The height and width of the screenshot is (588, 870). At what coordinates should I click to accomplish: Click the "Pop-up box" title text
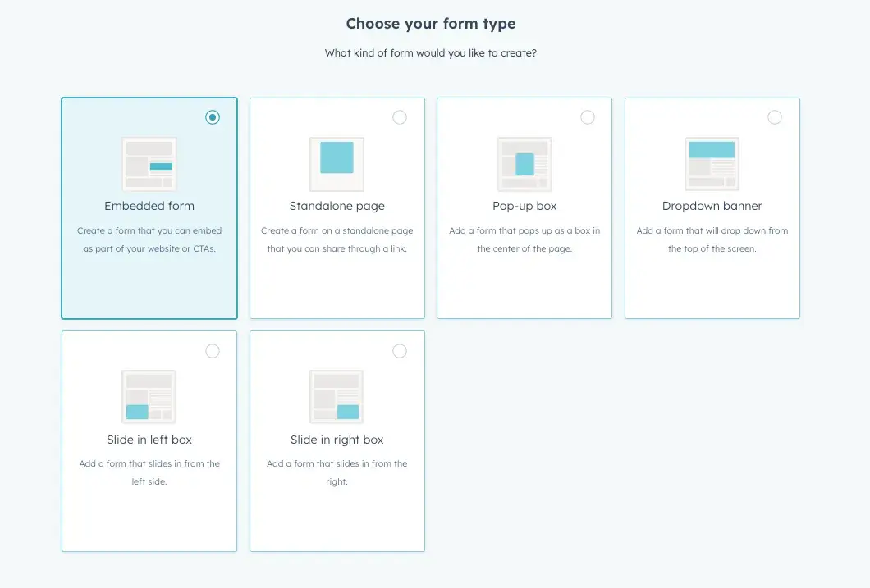tap(525, 206)
